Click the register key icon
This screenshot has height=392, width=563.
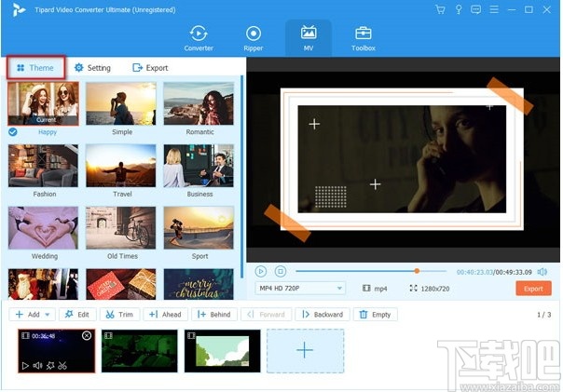point(459,9)
